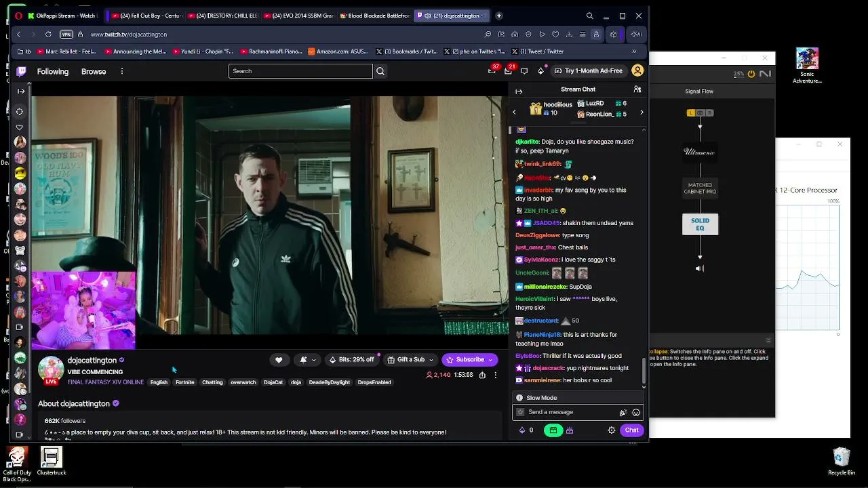Toggle stereo link in Signal Flow

[x=701, y=113]
